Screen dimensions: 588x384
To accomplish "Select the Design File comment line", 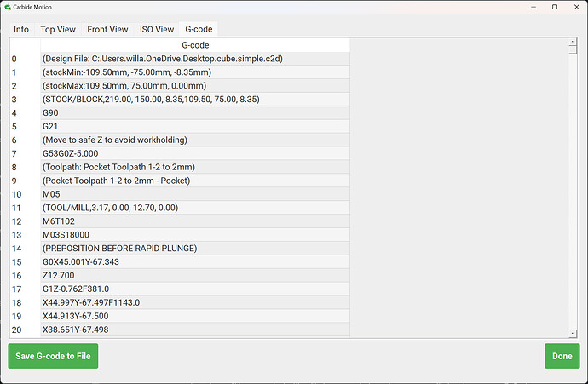I will click(x=195, y=59).
